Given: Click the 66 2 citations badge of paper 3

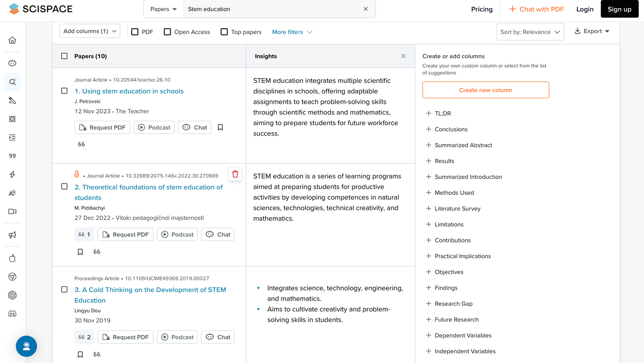Looking at the screenshot, I should pos(84,337).
